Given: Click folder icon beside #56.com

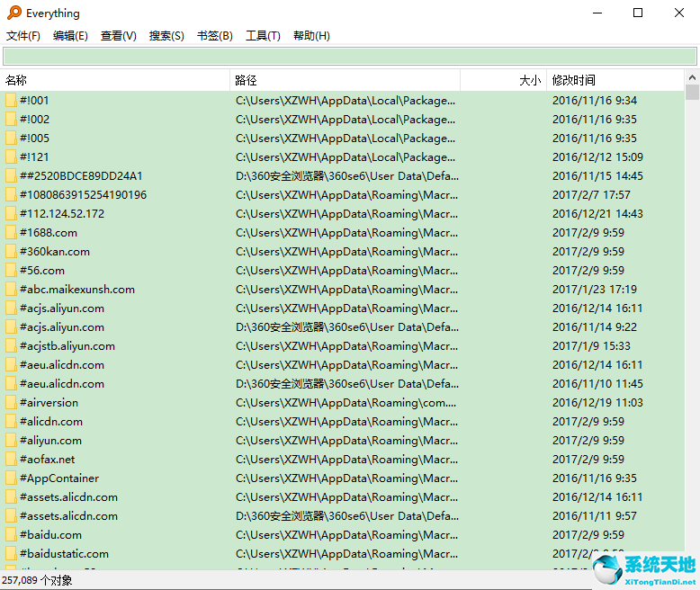Looking at the screenshot, I should click(x=11, y=270).
